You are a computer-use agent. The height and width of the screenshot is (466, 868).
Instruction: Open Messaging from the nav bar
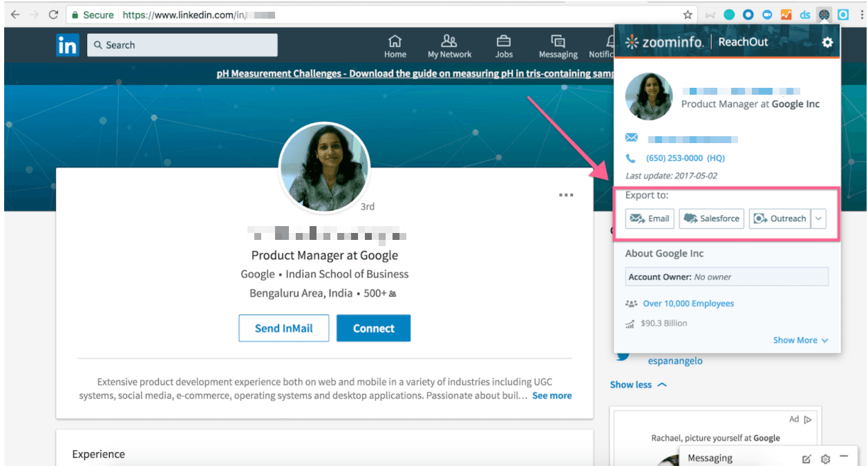click(558, 46)
